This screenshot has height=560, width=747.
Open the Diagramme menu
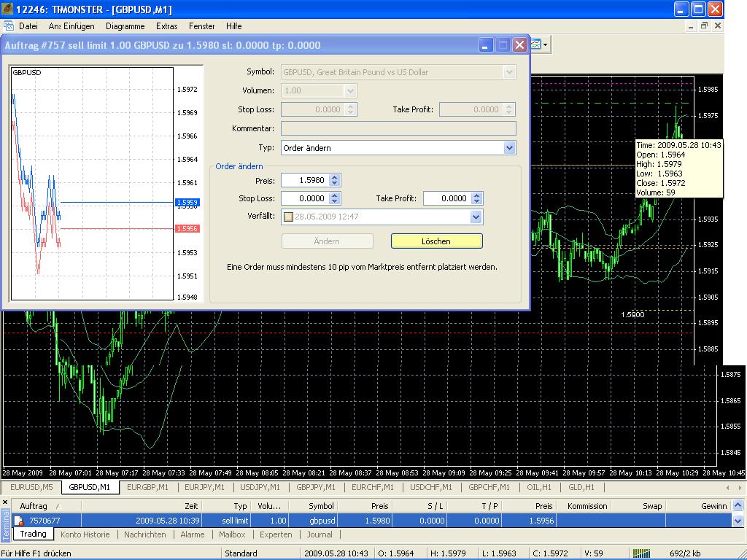tap(125, 26)
